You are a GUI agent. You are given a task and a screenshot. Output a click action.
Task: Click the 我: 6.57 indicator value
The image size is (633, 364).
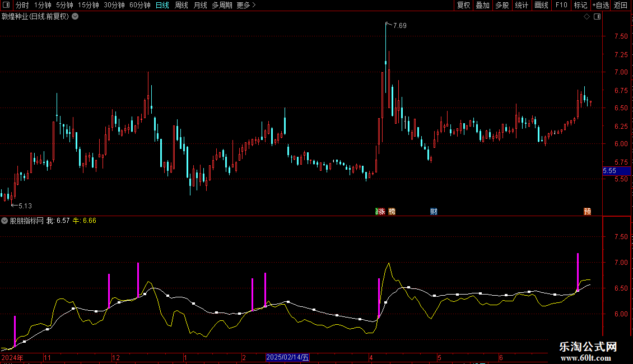(x=58, y=221)
